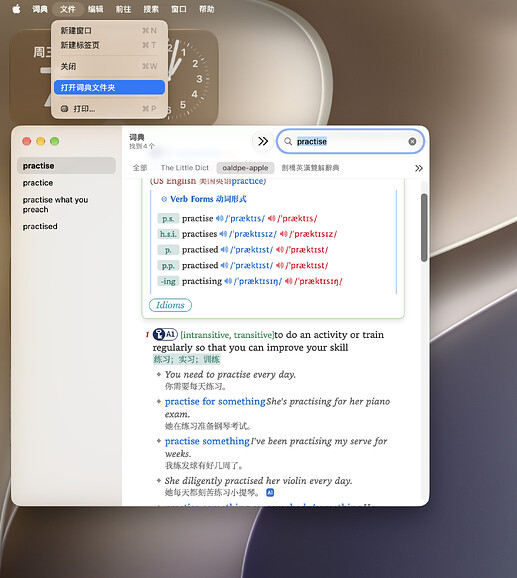
Task: Collapse the Verb Forms section
Action: 164,199
